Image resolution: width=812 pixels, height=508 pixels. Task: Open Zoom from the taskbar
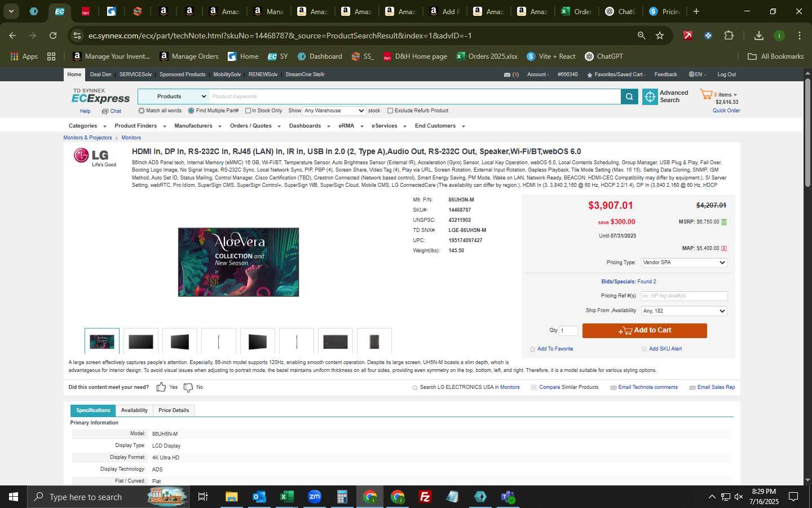(315, 497)
